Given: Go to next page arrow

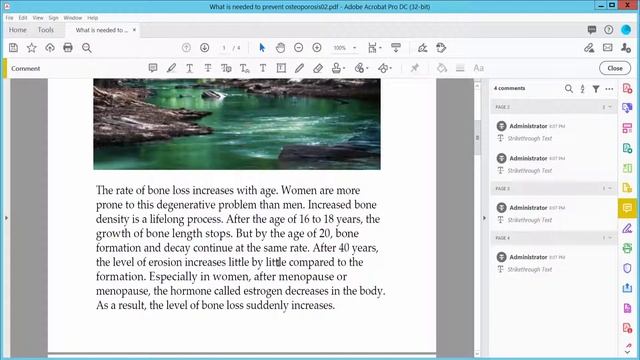Looking at the screenshot, I should coord(204,48).
